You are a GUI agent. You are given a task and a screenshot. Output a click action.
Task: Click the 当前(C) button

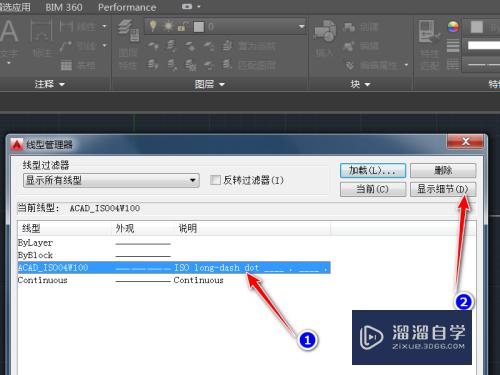[373, 189]
